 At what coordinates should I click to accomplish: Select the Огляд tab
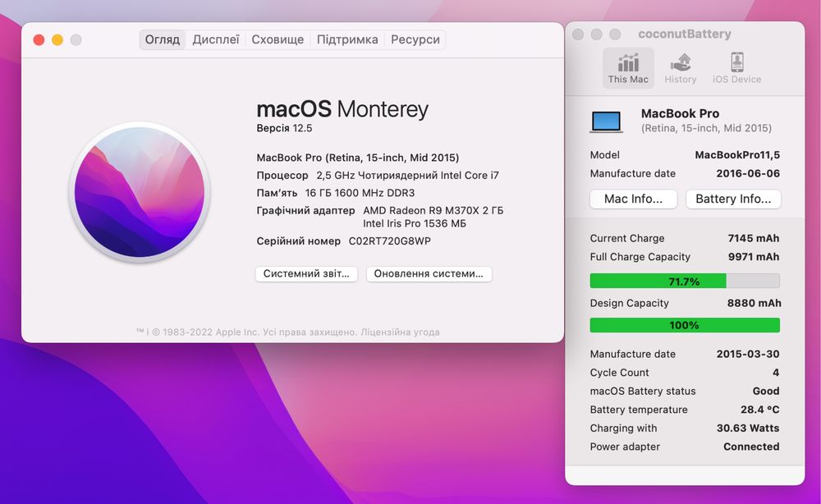[x=163, y=39]
